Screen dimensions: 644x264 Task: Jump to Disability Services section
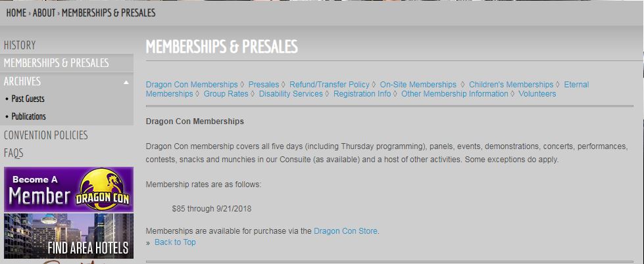click(291, 94)
